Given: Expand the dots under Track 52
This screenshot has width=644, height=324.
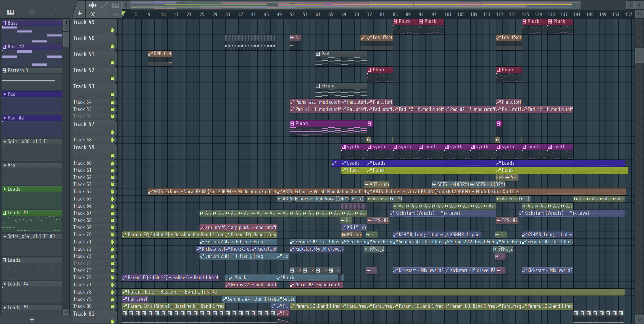Looking at the screenshot, I should (x=80, y=80).
